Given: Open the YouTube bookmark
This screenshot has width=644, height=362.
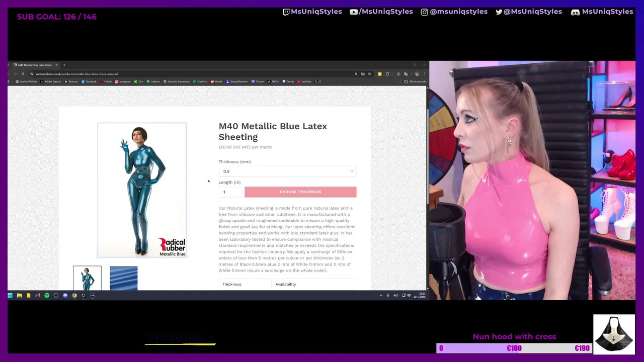Looking at the screenshot, I should point(304,81).
